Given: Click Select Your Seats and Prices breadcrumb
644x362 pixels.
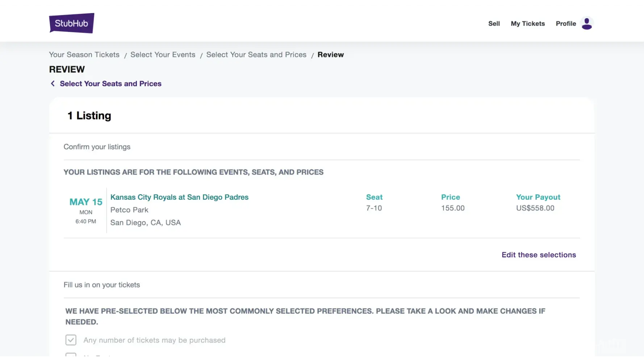Looking at the screenshot, I should point(256,55).
